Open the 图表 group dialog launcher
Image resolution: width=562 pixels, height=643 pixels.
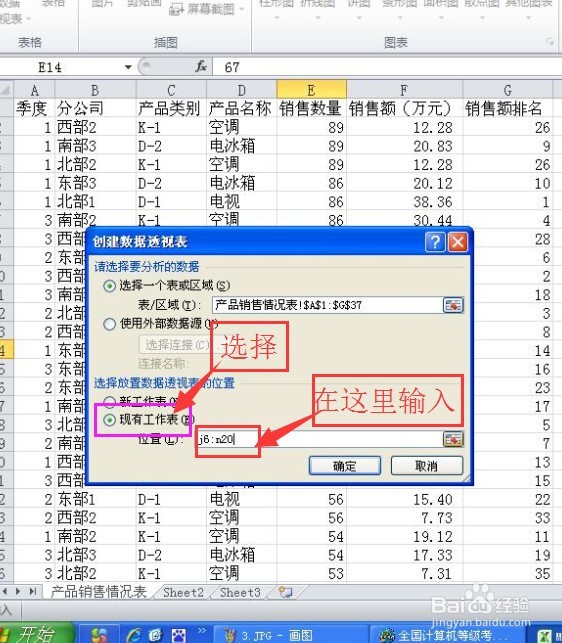coord(549,42)
